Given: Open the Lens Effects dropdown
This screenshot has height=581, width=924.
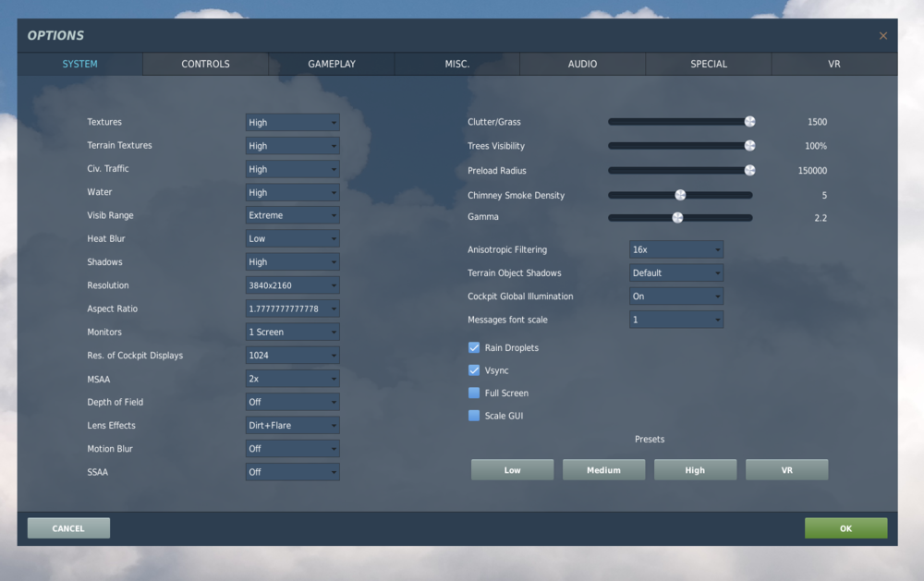Looking at the screenshot, I should 292,426.
